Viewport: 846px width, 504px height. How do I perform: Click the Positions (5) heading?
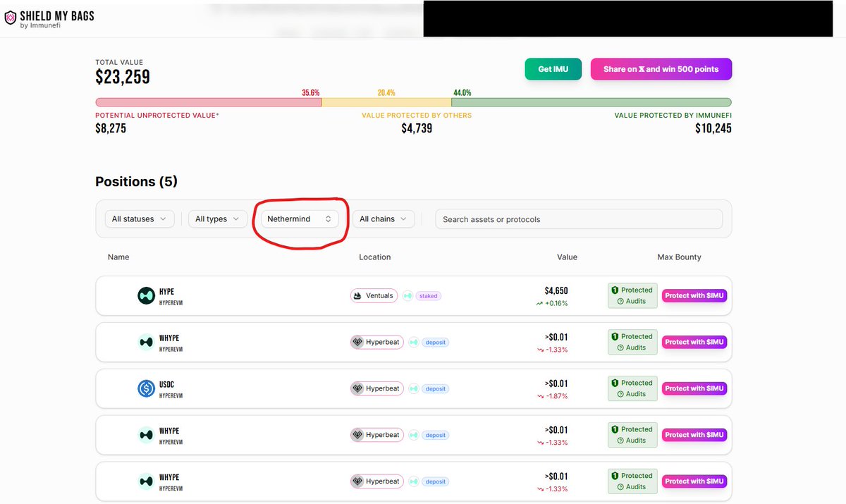(x=136, y=182)
